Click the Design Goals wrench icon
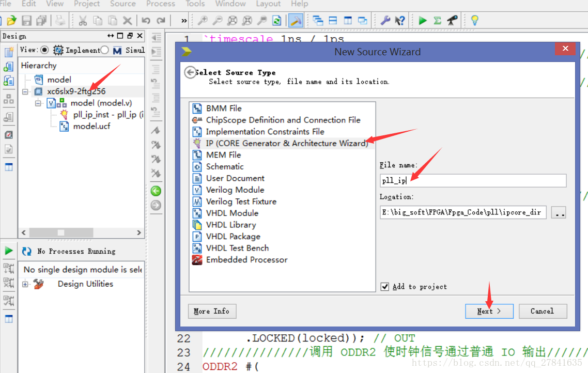 click(x=385, y=20)
